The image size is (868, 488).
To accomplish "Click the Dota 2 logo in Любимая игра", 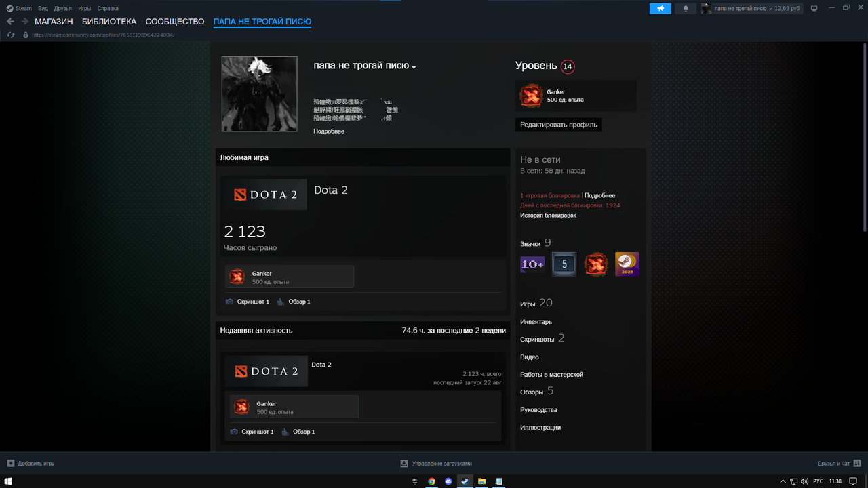I will 265,195.
